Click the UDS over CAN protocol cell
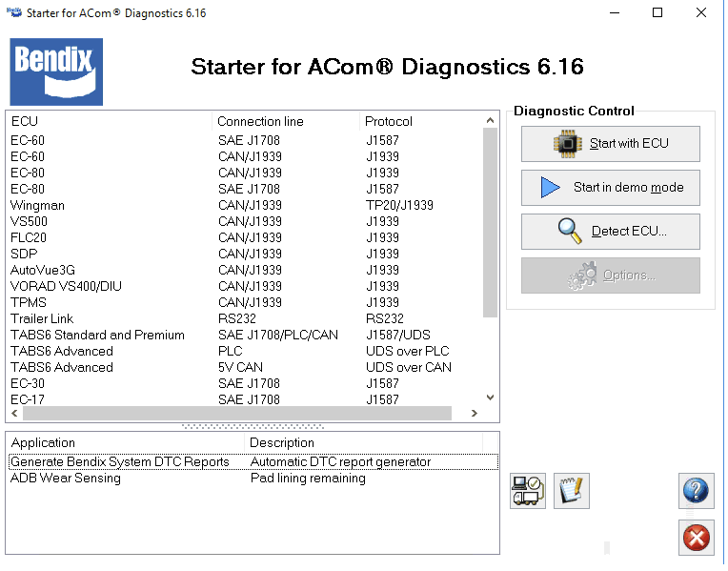Image resolution: width=728 pixels, height=571 pixels. pyautogui.click(x=409, y=368)
